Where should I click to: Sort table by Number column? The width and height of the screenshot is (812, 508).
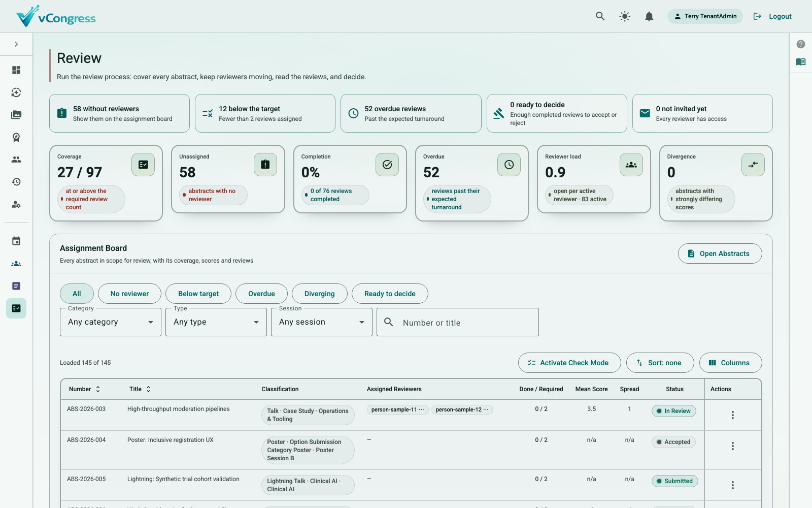coord(85,389)
